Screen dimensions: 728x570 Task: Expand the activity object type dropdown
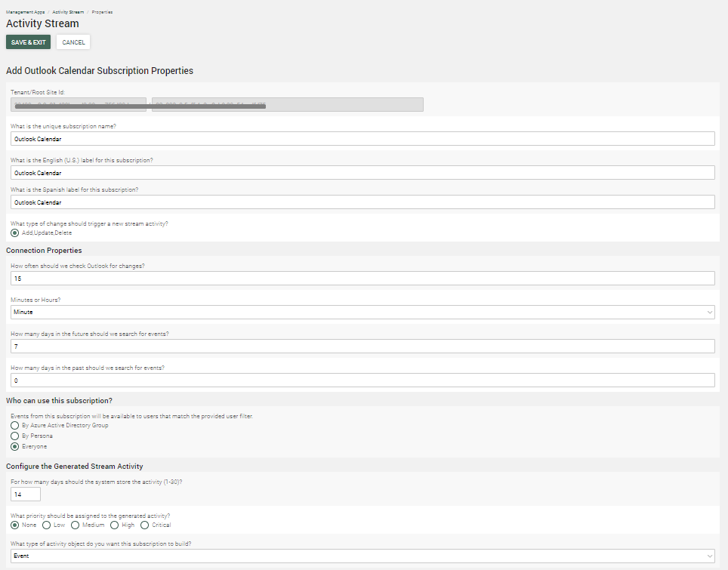362,556
